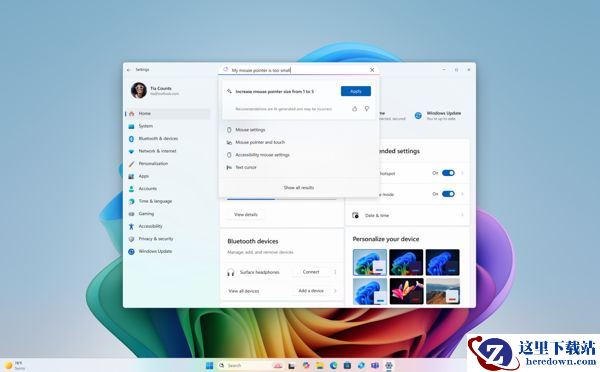Open the Windows Update status icon
The image size is (600, 372).
(418, 115)
